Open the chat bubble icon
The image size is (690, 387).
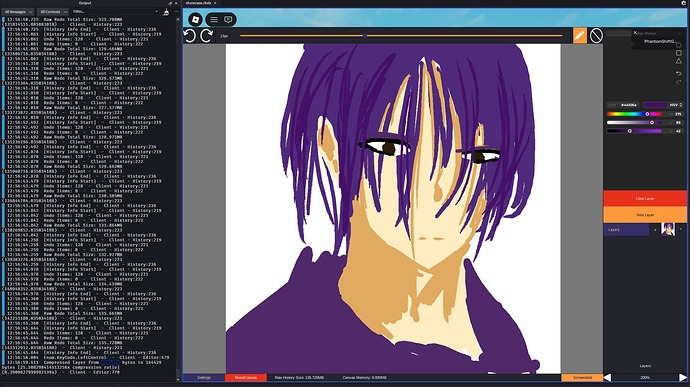228,19
